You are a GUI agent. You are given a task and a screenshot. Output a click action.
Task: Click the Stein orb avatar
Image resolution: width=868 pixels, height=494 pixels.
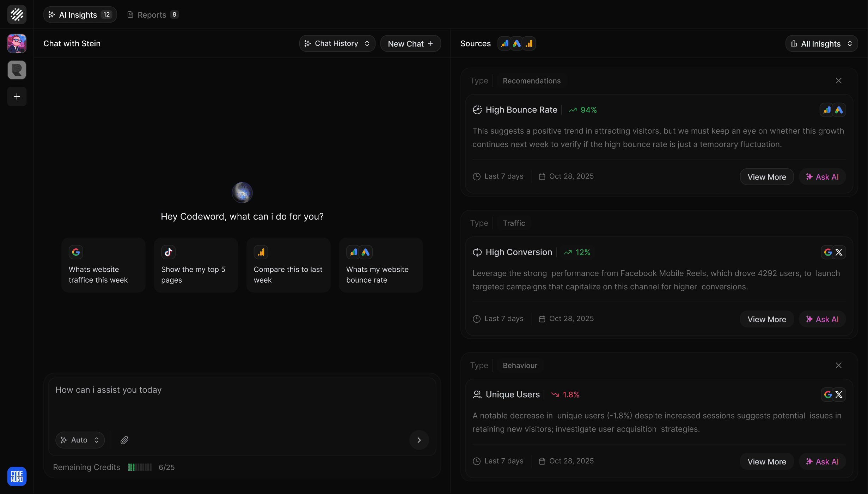tap(242, 193)
